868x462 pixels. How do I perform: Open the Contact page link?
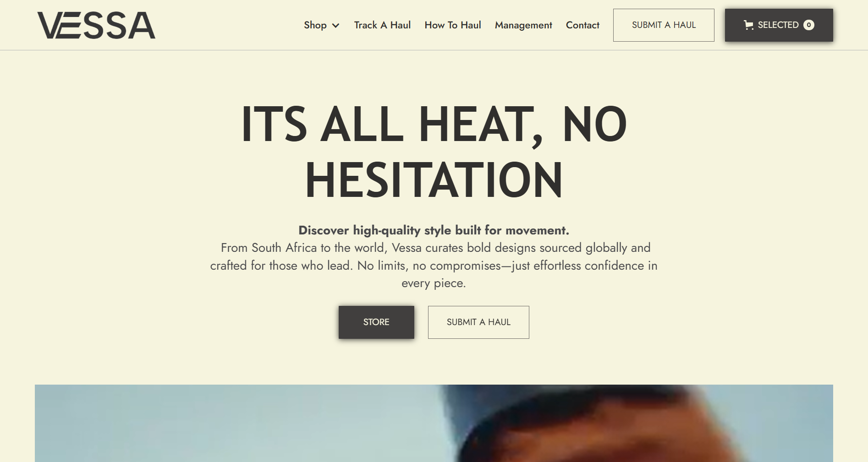[582, 25]
